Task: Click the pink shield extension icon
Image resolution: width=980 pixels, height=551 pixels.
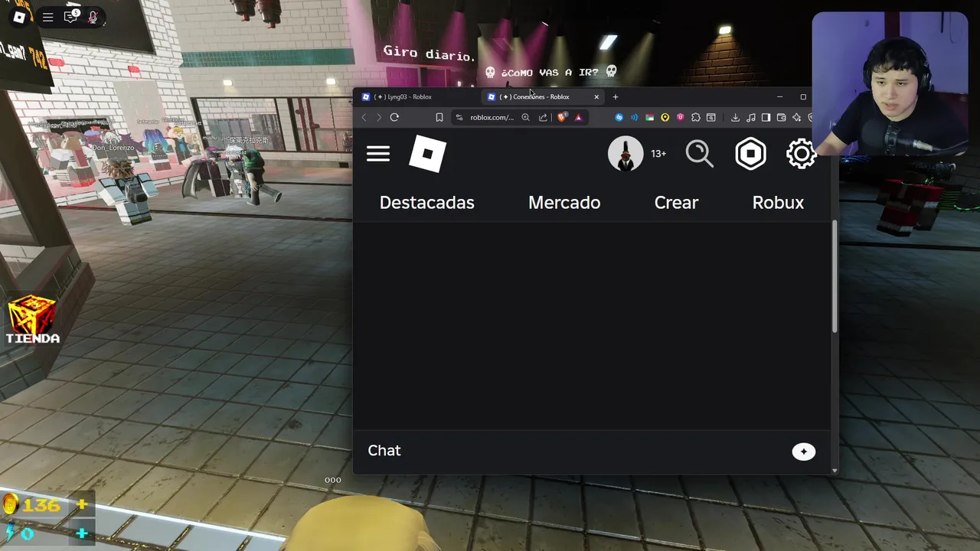Action: pyautogui.click(x=680, y=117)
